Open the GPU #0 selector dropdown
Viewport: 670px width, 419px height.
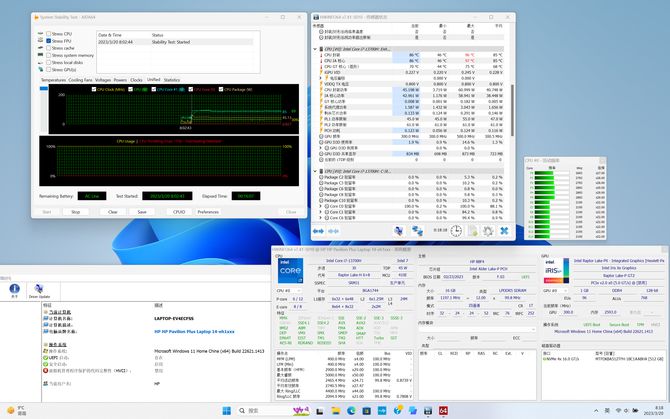(555, 291)
